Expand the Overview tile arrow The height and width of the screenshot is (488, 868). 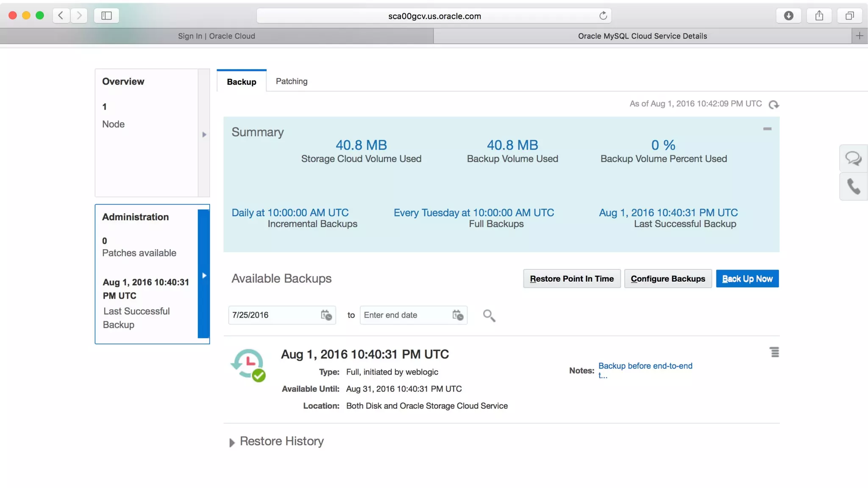204,135
